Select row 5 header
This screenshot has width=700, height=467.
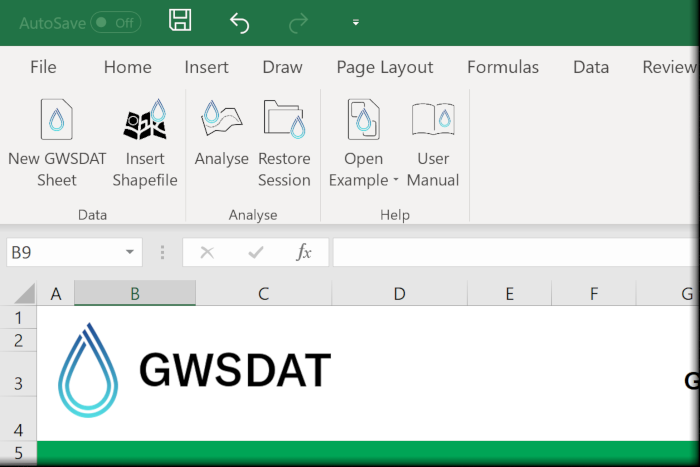pos(18,453)
